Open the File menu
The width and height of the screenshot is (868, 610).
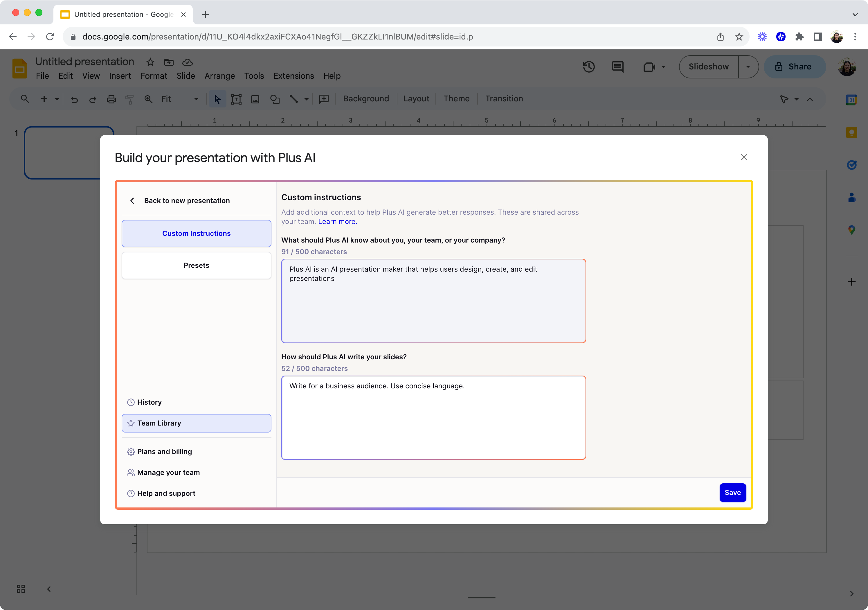coord(42,76)
